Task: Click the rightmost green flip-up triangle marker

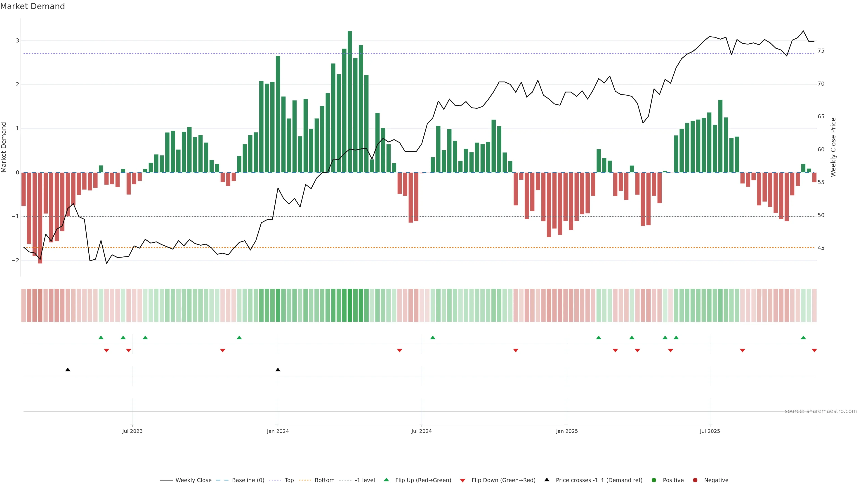Action: pyautogui.click(x=803, y=338)
